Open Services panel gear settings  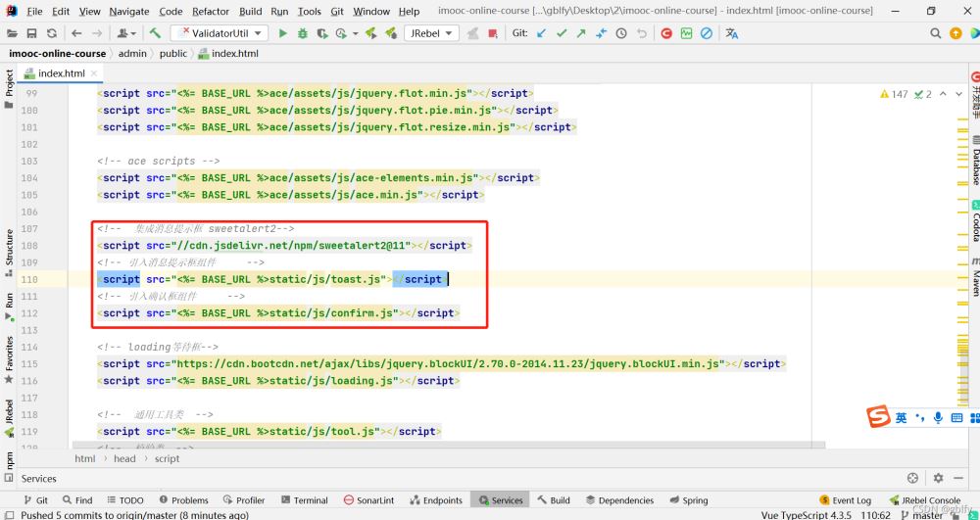938,478
